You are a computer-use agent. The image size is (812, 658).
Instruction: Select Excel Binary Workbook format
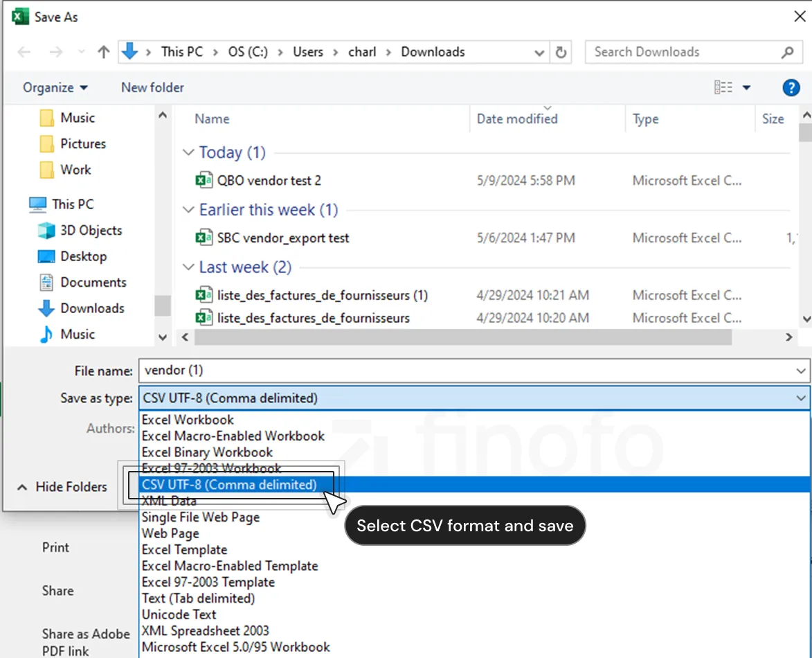coord(475,452)
